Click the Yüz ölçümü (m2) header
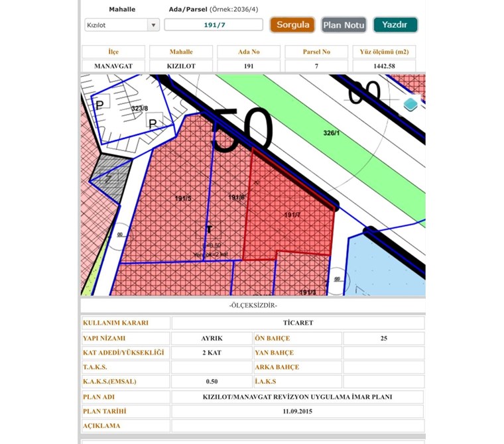The width and height of the screenshot is (504, 444). tap(384, 52)
